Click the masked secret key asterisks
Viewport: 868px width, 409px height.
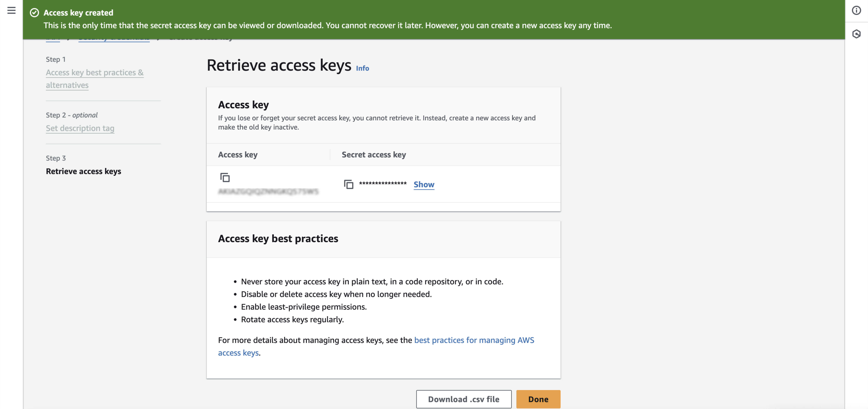(x=383, y=184)
